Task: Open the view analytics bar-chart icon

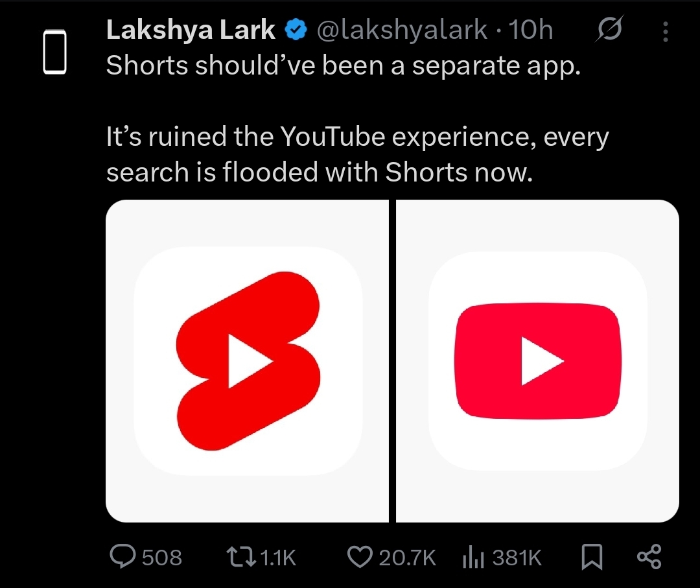Action: tap(474, 557)
